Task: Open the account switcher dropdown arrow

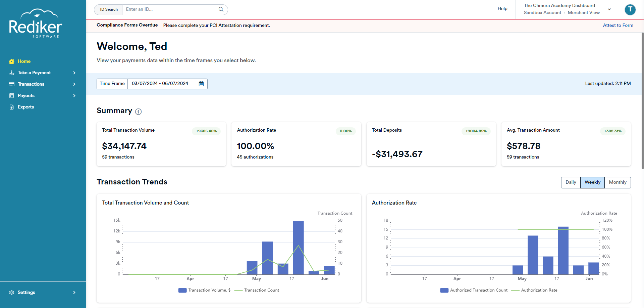Action: tap(609, 9)
